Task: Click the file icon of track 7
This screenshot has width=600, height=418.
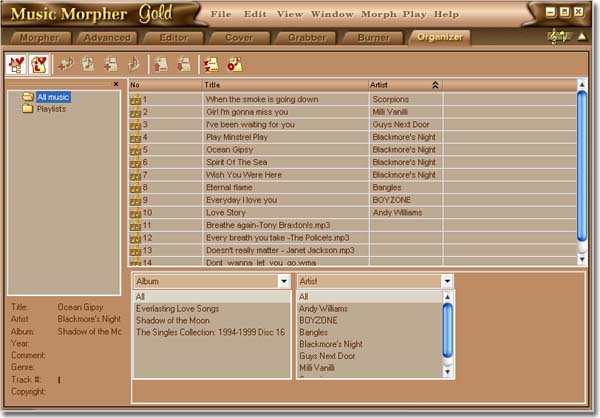Action: [135, 176]
